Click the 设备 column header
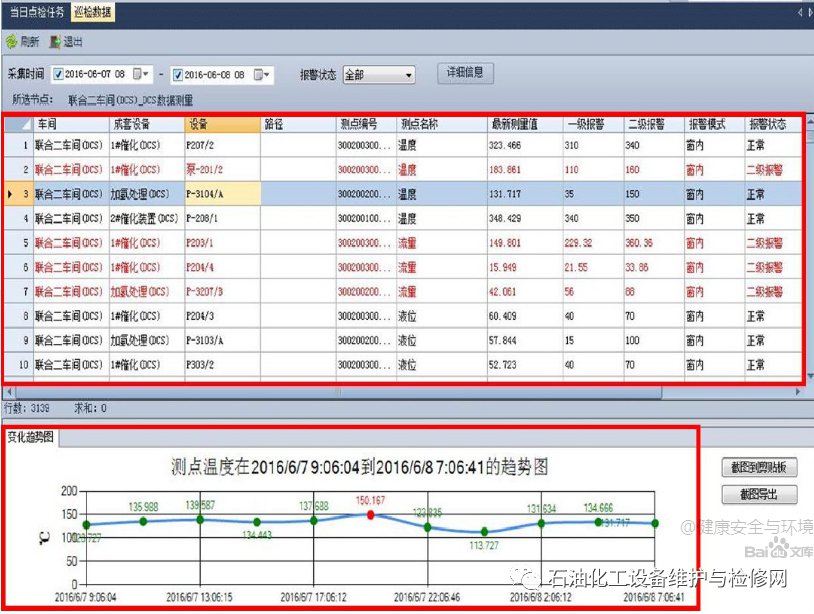 click(221, 125)
